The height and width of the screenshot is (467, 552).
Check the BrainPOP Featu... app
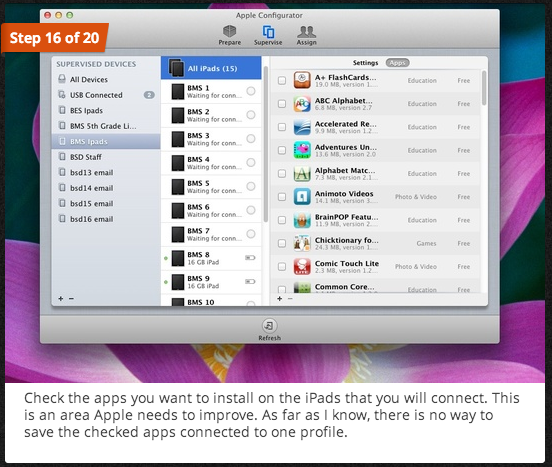282,220
